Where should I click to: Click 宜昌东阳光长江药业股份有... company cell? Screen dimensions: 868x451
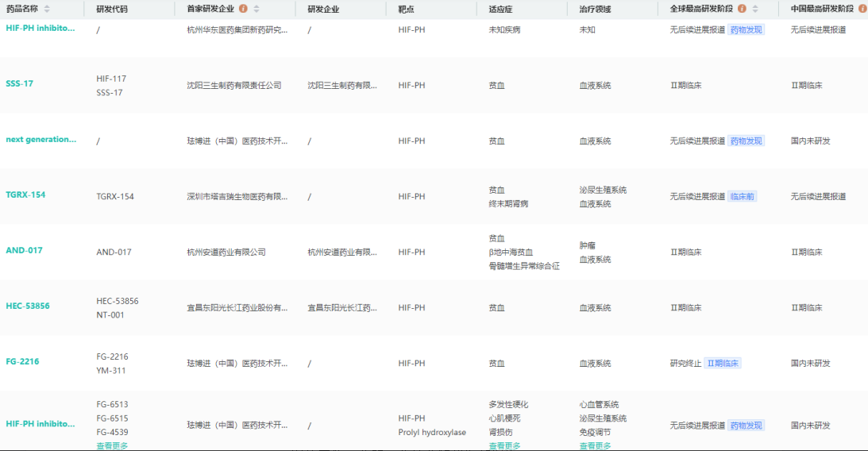tap(237, 307)
